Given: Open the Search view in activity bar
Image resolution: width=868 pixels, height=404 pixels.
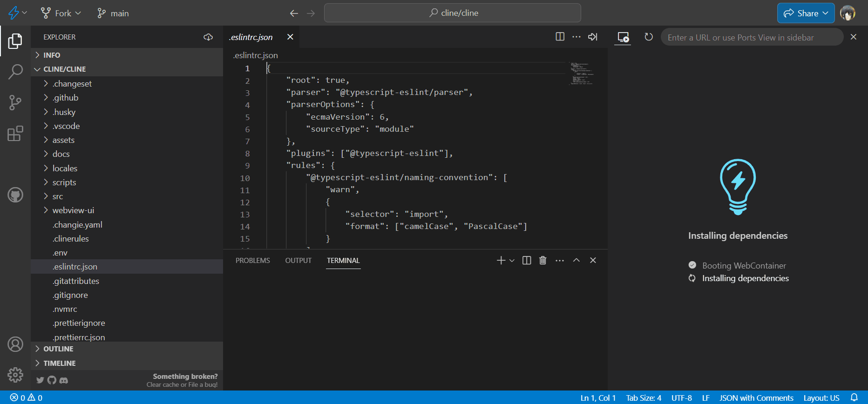Looking at the screenshot, I should point(15,72).
